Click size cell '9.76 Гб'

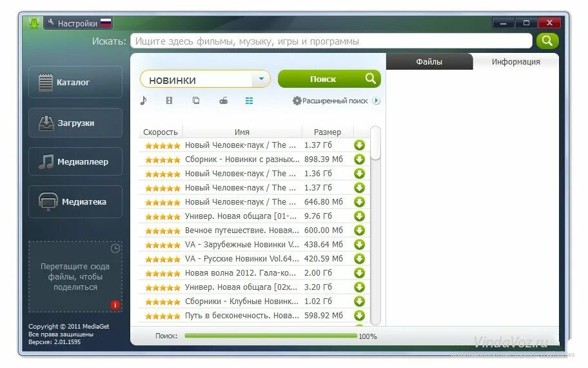pyautogui.click(x=318, y=216)
